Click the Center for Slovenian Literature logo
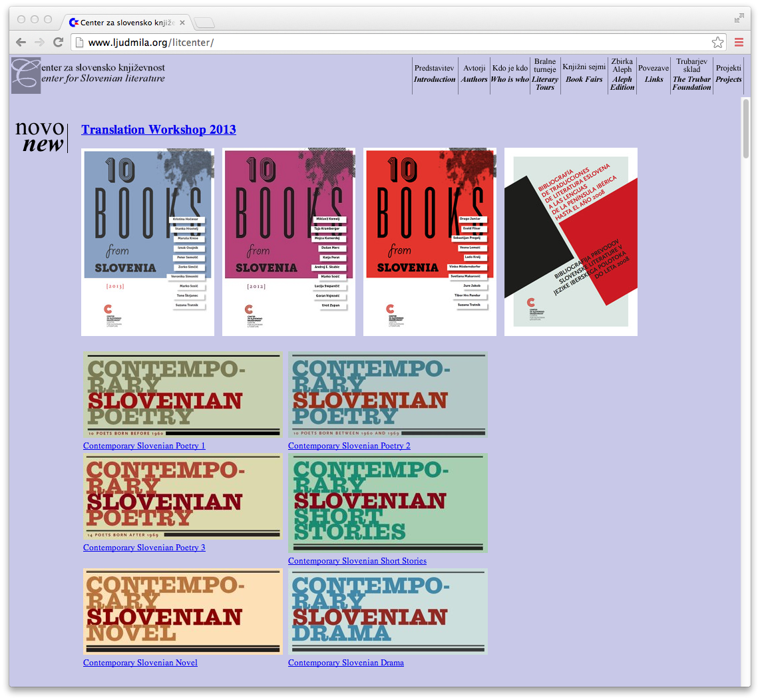Screen dimensions: 760x700 [x=26, y=75]
